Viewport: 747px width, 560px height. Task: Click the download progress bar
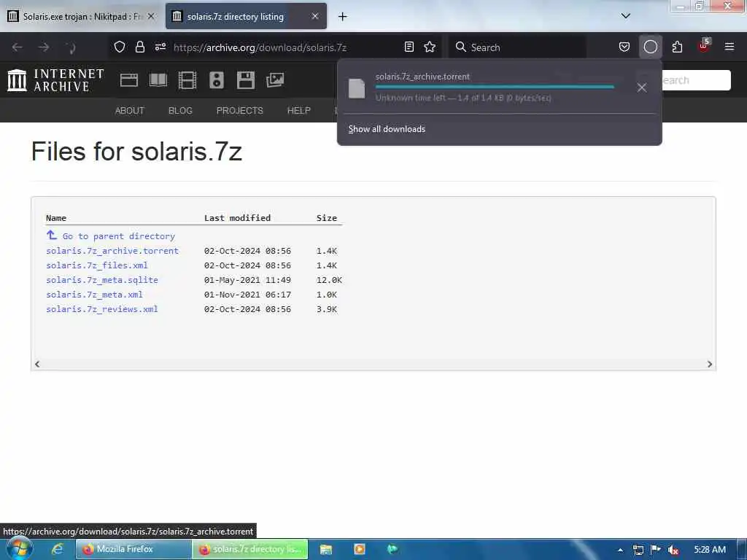[495, 87]
